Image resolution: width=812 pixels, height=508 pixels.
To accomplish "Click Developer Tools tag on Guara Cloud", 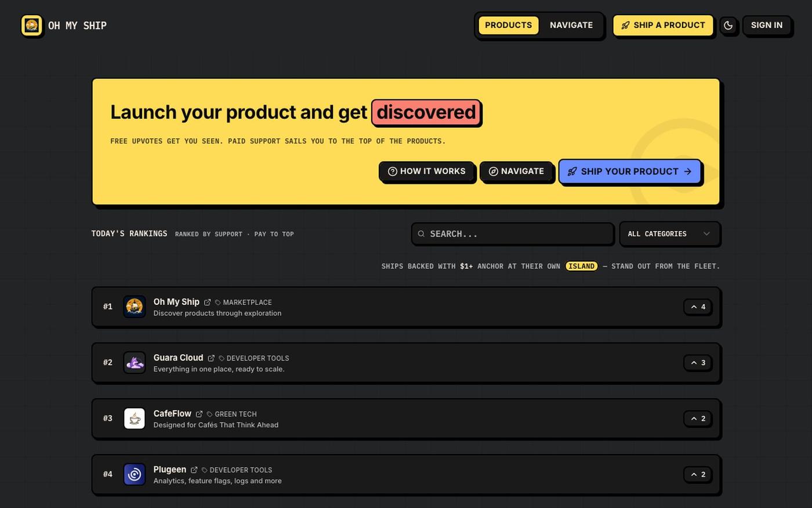I will coord(254,358).
